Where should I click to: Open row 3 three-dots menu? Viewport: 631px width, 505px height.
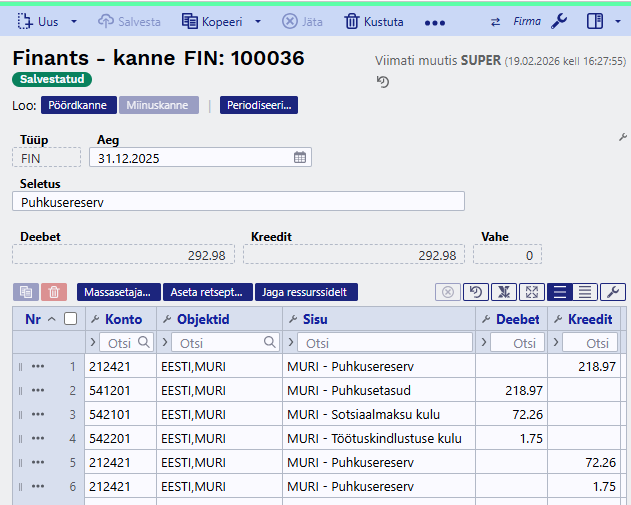(38, 414)
